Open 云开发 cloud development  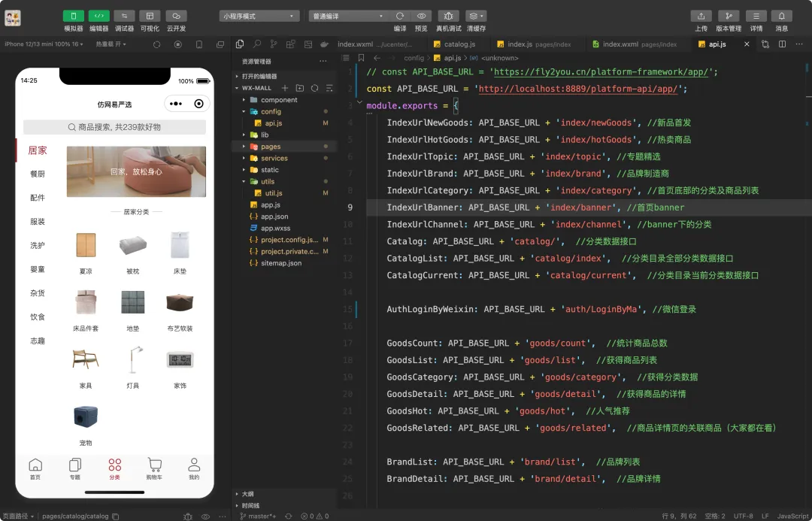[x=176, y=16]
